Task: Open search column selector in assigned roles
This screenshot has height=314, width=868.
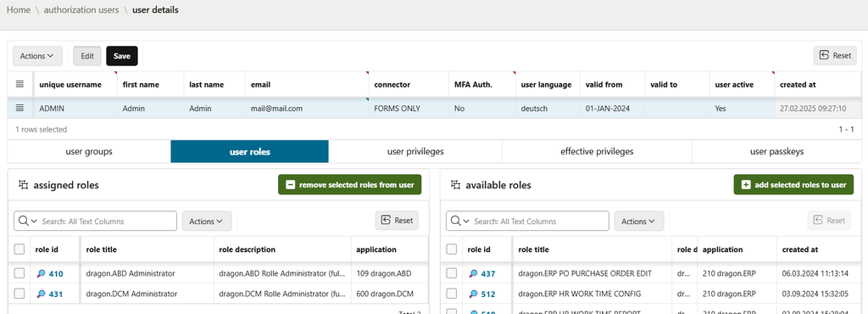Action: (28, 221)
